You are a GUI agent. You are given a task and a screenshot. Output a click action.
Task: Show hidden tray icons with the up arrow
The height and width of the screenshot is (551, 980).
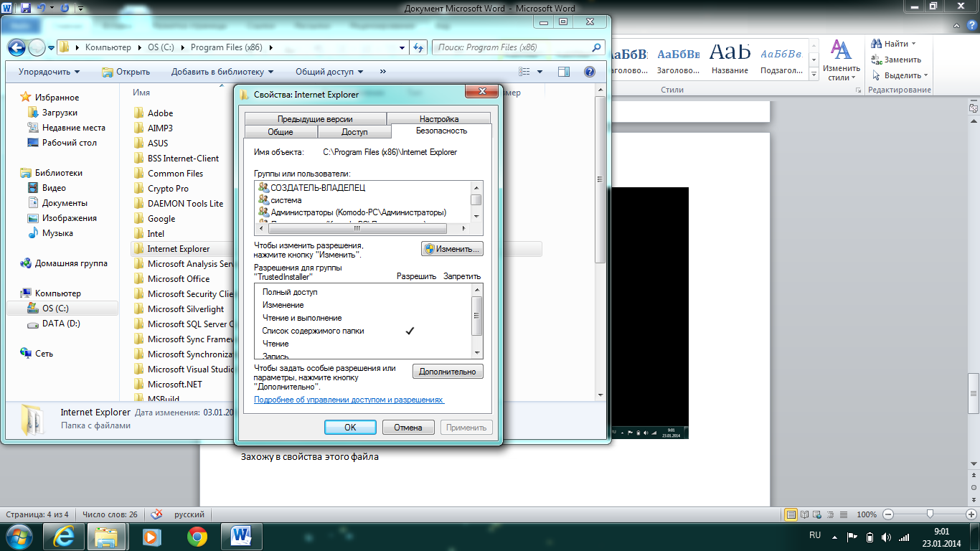(x=836, y=537)
